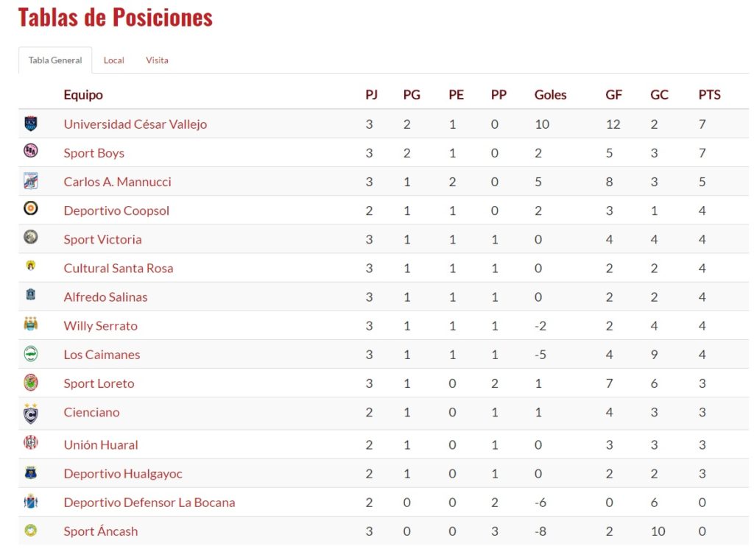Switch to the Local tab

tap(113, 60)
